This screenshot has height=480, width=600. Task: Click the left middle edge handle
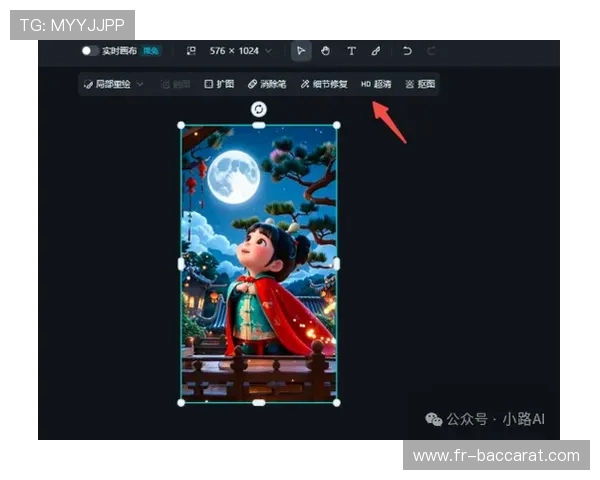[x=181, y=264]
